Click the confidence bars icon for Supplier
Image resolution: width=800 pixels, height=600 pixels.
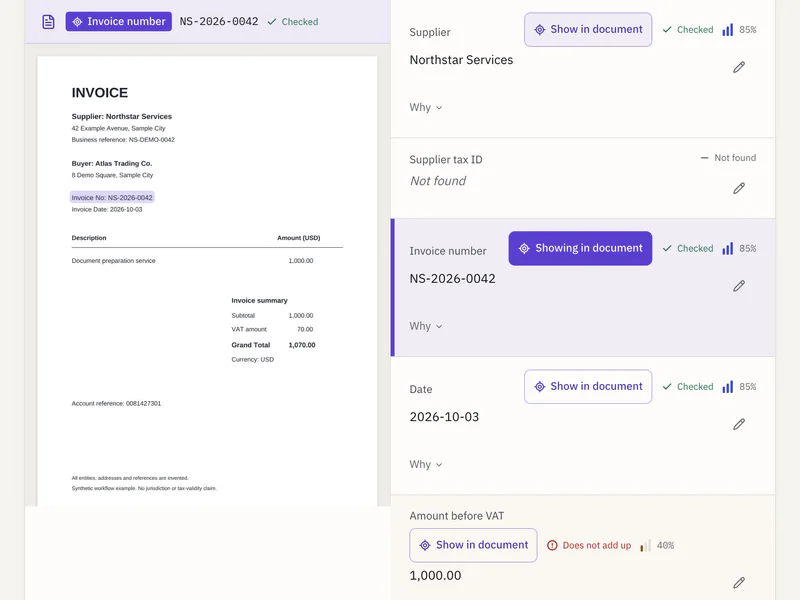click(x=728, y=30)
